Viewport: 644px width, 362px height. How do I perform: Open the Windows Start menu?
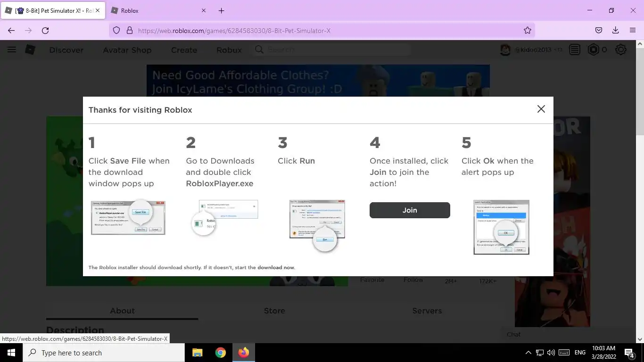[11, 353]
